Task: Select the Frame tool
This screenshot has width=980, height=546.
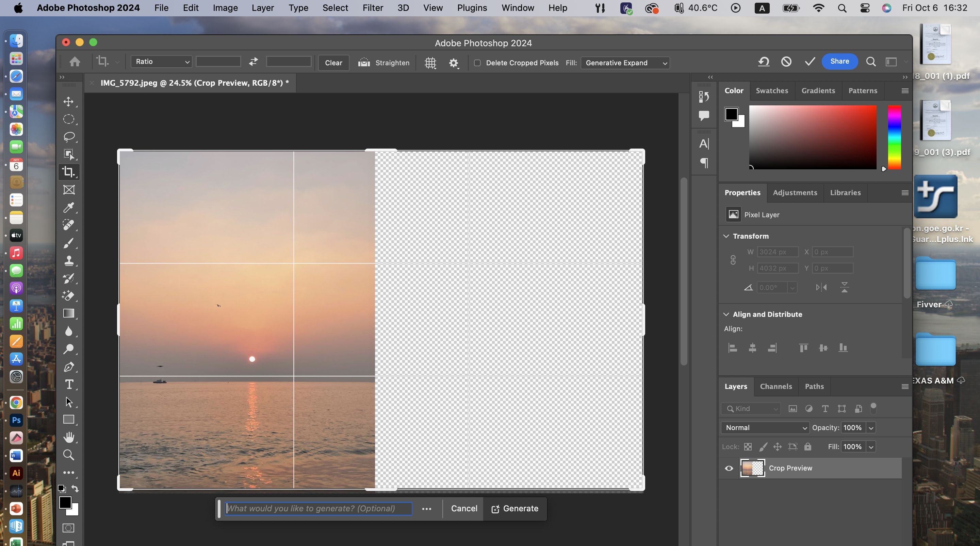Action: click(68, 190)
